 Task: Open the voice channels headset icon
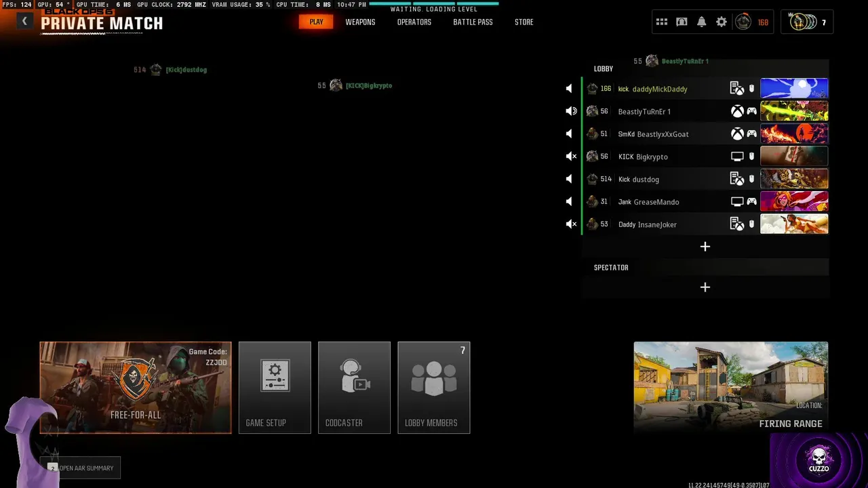(x=682, y=22)
